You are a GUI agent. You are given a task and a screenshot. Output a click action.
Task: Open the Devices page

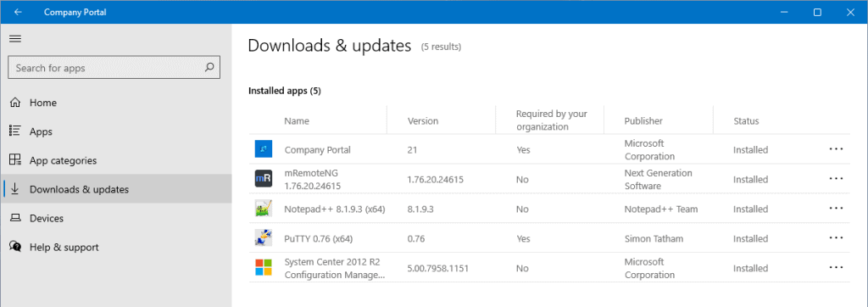(x=115, y=218)
